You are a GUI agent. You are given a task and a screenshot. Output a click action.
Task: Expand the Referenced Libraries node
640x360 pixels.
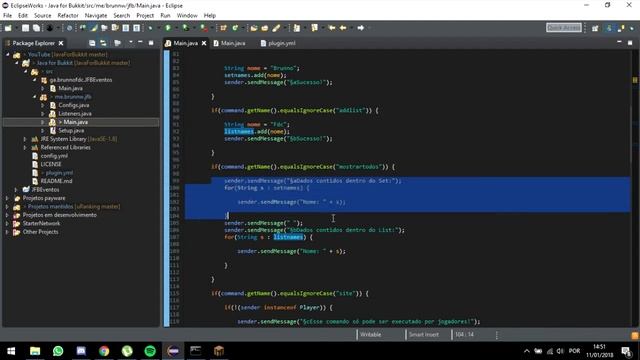tap(25, 147)
